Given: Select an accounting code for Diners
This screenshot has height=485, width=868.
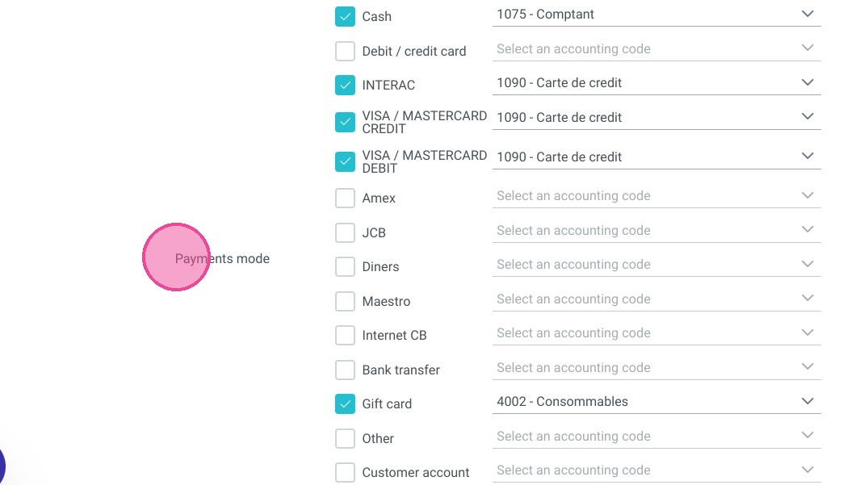Looking at the screenshot, I should coord(656,265).
